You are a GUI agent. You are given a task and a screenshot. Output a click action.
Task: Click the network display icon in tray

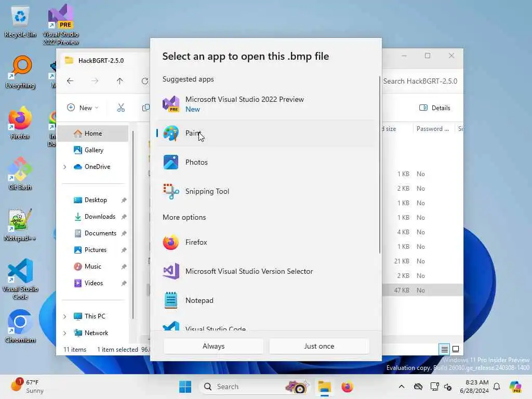point(434,387)
